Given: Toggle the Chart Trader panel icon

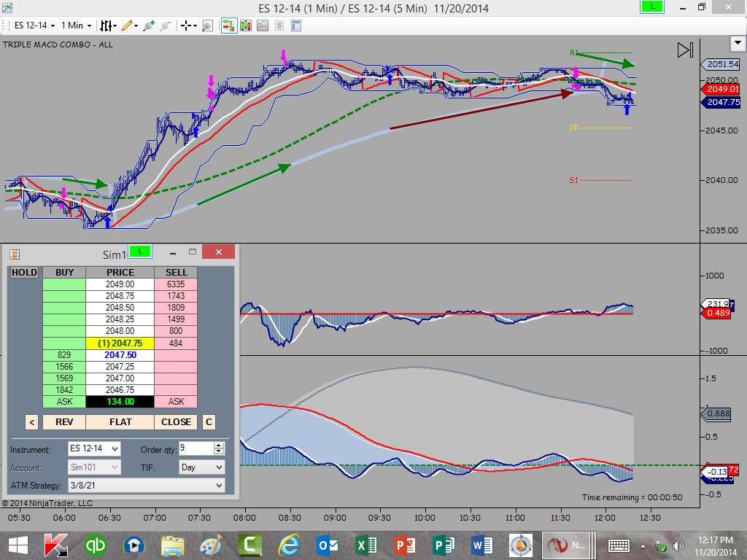Looking at the screenshot, I should (228, 26).
